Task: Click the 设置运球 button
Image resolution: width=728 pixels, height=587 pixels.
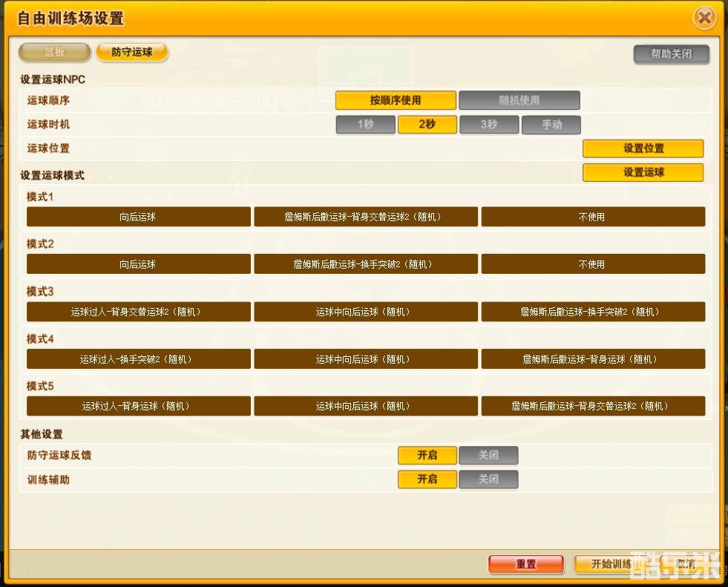Action: 643,172
